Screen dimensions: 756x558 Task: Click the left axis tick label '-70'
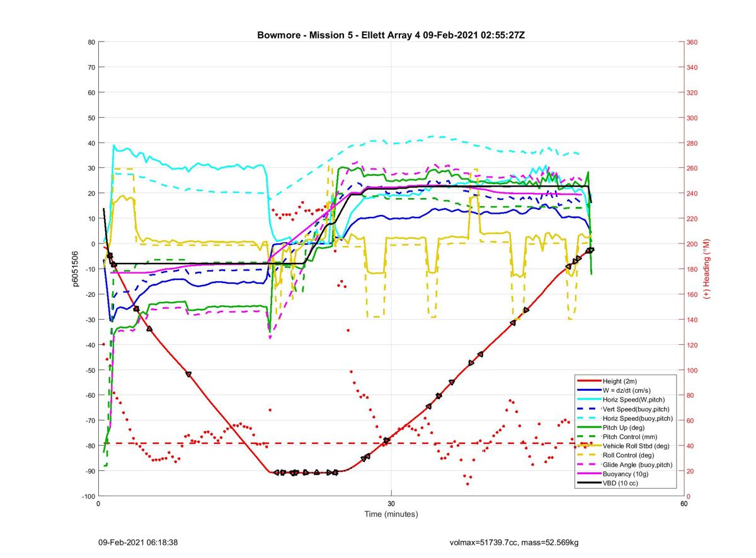click(x=89, y=421)
